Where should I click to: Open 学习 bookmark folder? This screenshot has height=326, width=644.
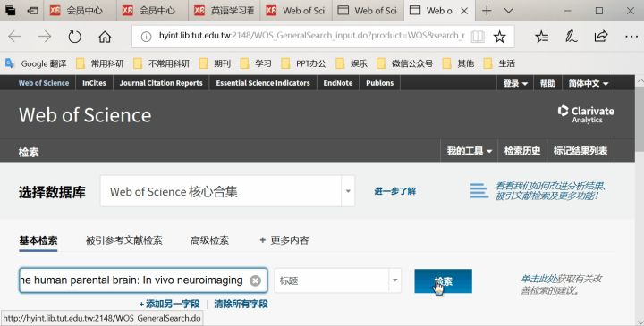pyautogui.click(x=256, y=63)
